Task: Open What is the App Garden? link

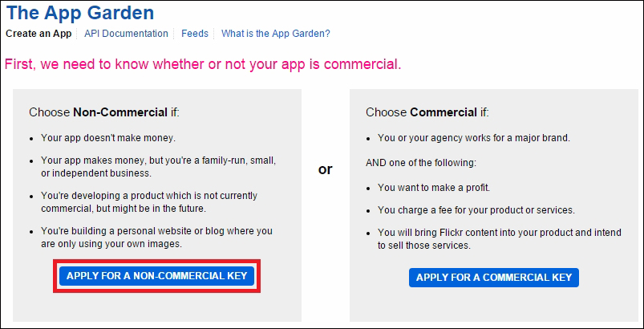Action: coord(276,34)
